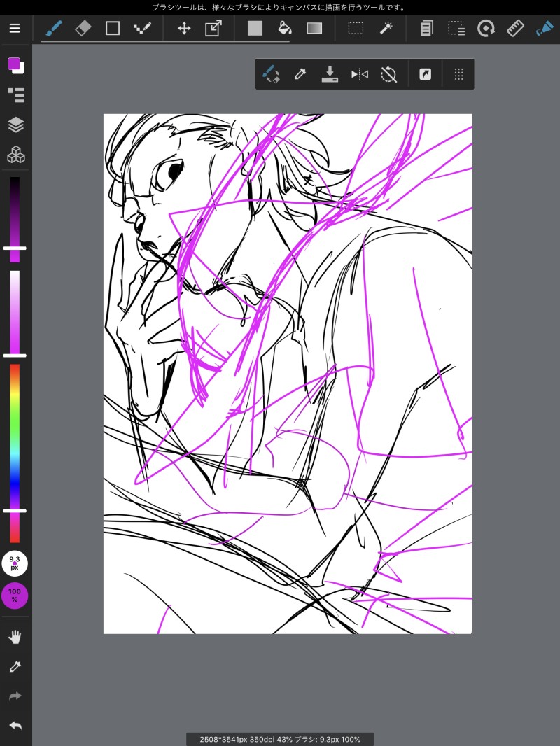Select the Eraser tool

pyautogui.click(x=83, y=29)
